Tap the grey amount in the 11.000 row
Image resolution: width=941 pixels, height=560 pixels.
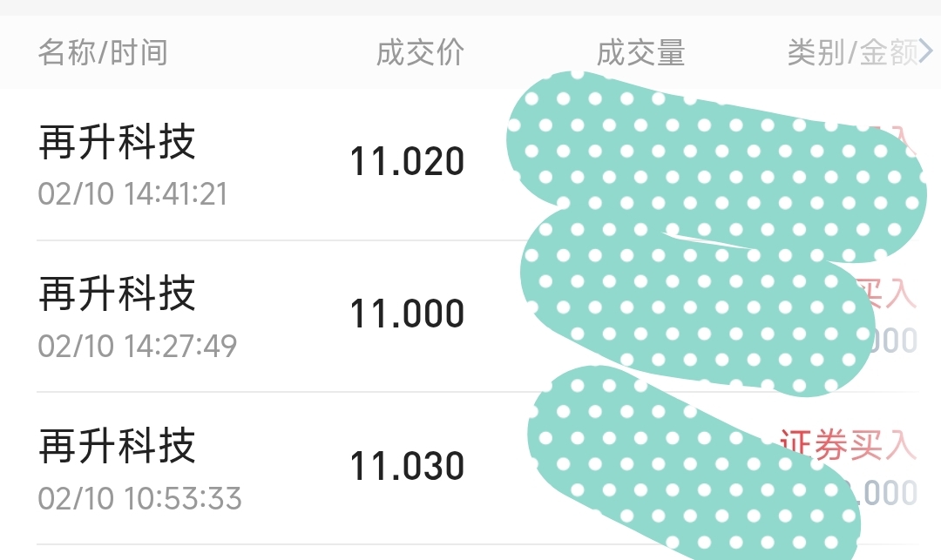[893, 341]
